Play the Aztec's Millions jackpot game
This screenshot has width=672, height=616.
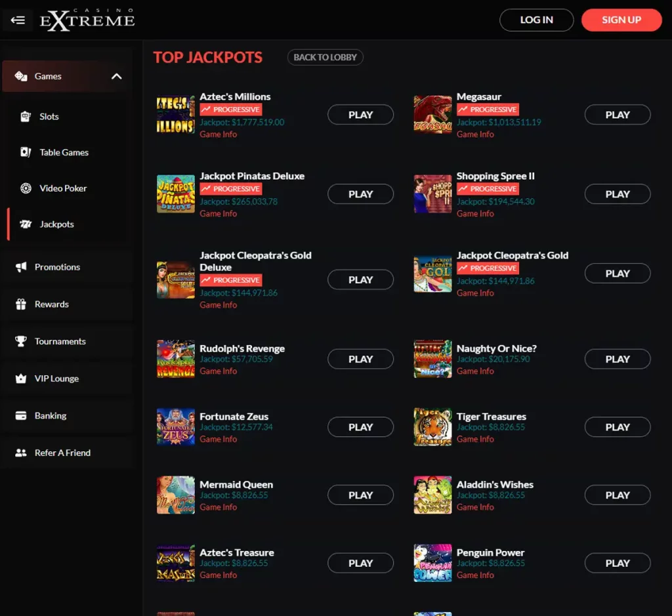[360, 114]
